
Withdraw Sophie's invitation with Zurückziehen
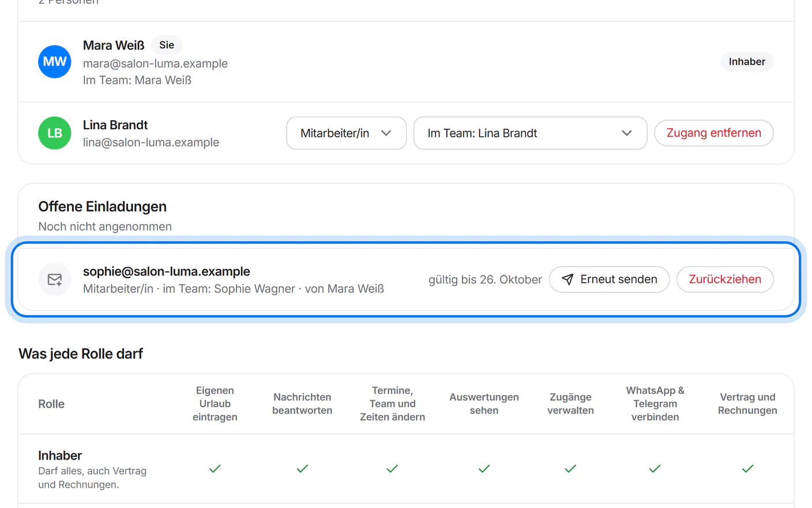point(725,279)
